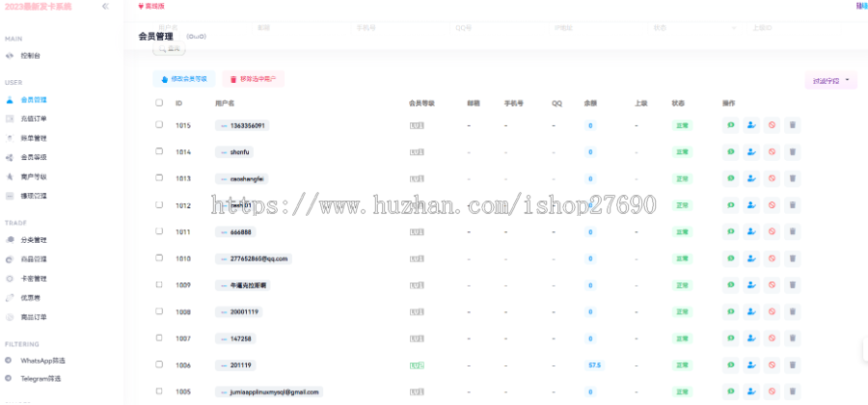This screenshot has height=405, width=868.
Task: Check the box for user 1009
Action: coord(159,284)
